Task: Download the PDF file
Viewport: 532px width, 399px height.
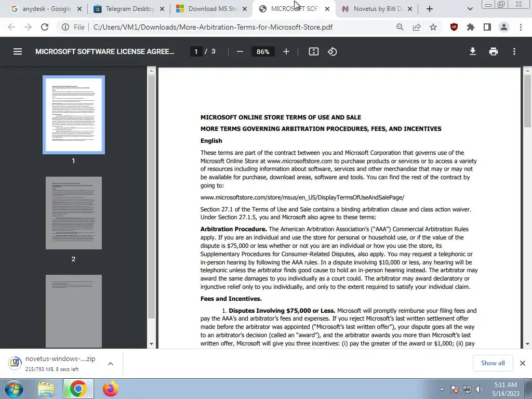Action: 473,51
